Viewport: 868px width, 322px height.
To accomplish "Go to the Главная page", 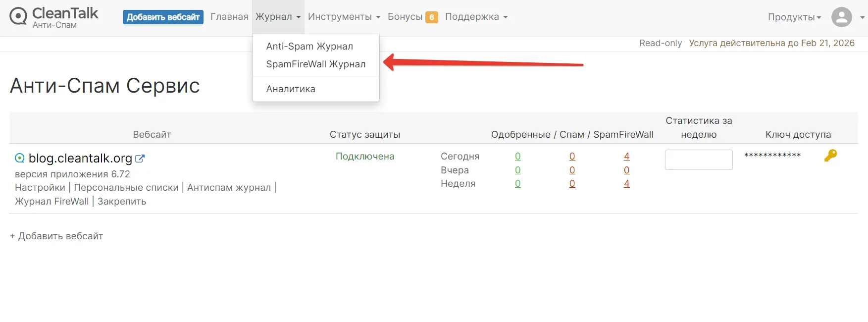I will coord(229,17).
